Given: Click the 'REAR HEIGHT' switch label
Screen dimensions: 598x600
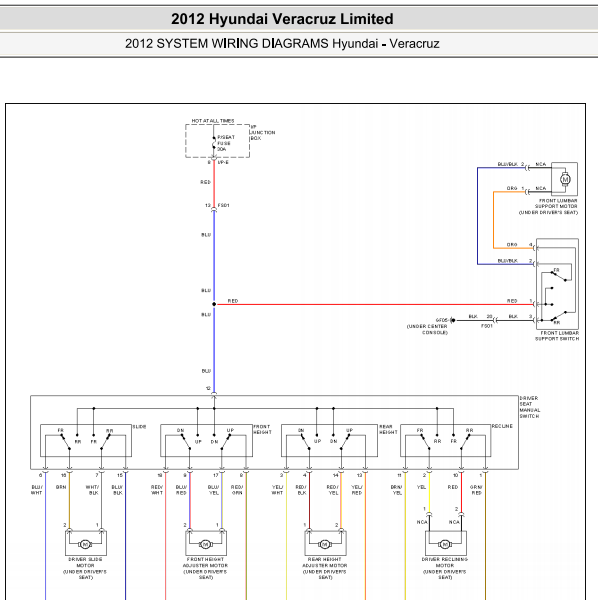Looking at the screenshot, I should [x=388, y=429].
